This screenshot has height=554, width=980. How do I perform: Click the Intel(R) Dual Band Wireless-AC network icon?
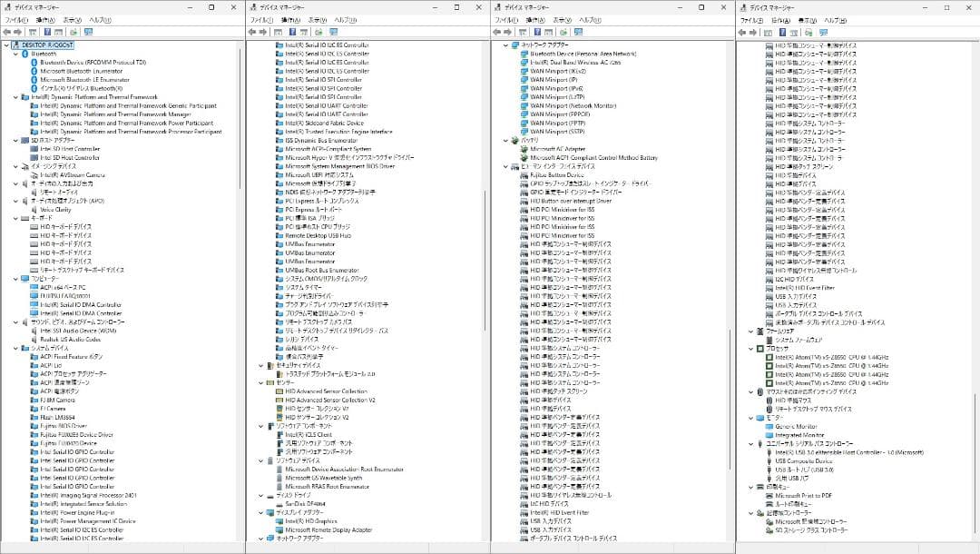pyautogui.click(x=524, y=63)
